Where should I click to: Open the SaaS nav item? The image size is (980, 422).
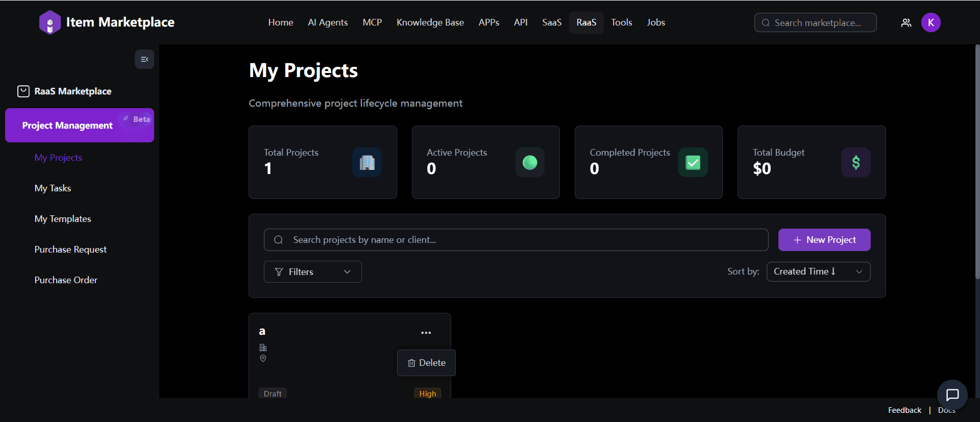tap(552, 22)
